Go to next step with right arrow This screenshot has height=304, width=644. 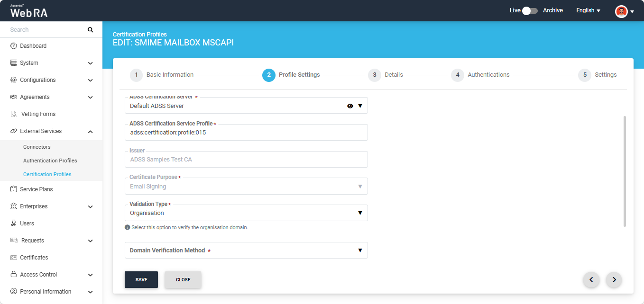[614, 280]
